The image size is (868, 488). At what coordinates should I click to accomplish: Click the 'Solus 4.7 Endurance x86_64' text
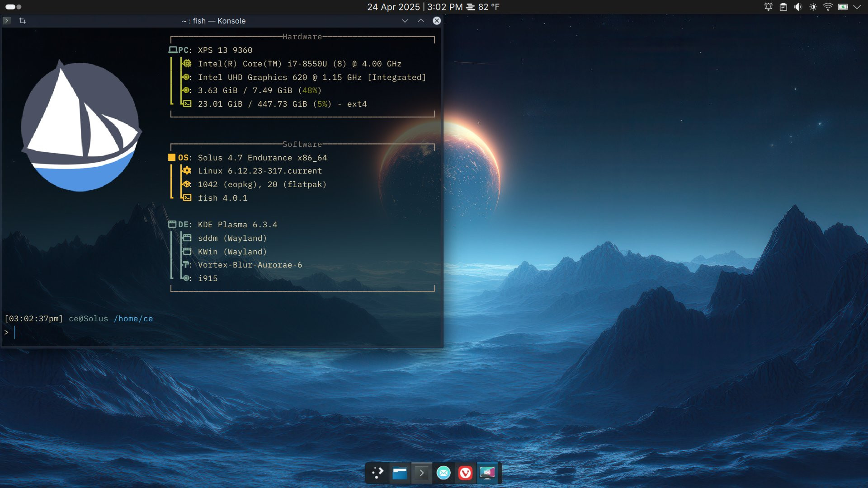262,158
